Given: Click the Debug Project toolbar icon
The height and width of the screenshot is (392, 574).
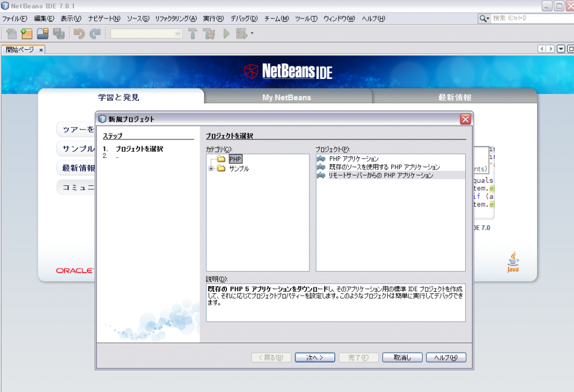Looking at the screenshot, I should 242,34.
